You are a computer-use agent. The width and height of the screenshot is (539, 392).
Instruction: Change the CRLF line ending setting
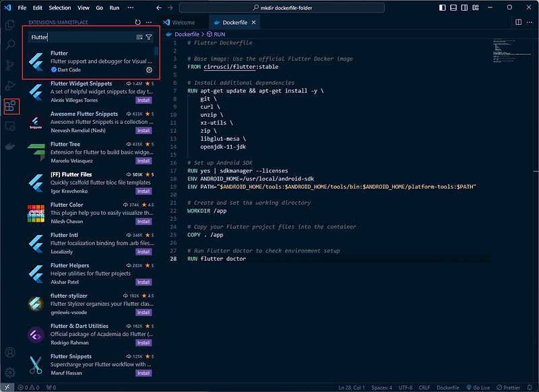pos(424,387)
